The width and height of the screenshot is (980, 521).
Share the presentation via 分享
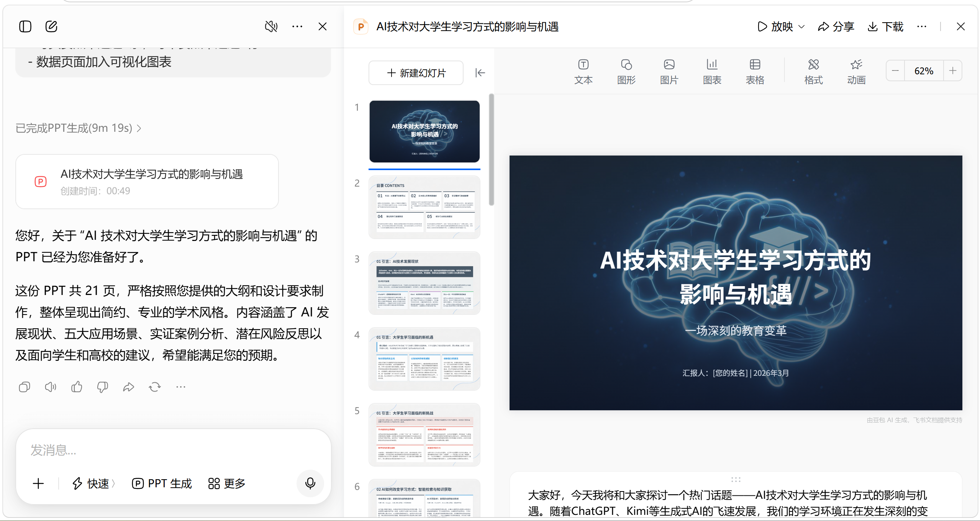pos(836,26)
